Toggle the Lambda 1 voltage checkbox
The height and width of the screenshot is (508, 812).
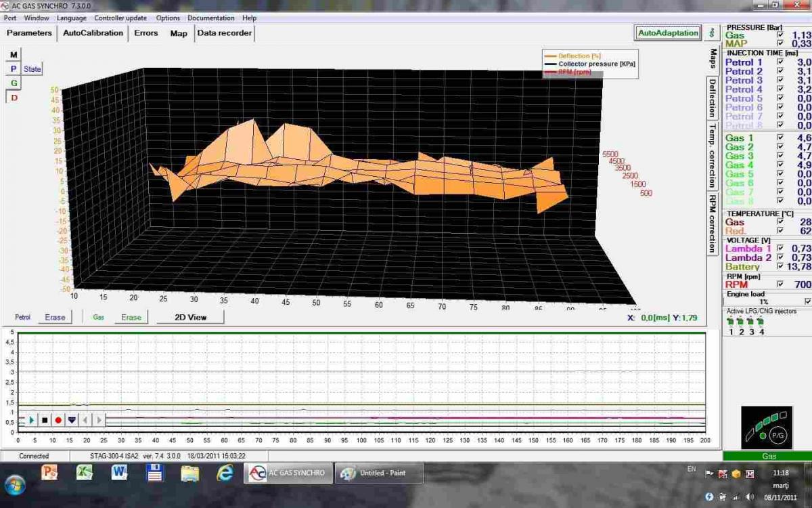tap(781, 249)
